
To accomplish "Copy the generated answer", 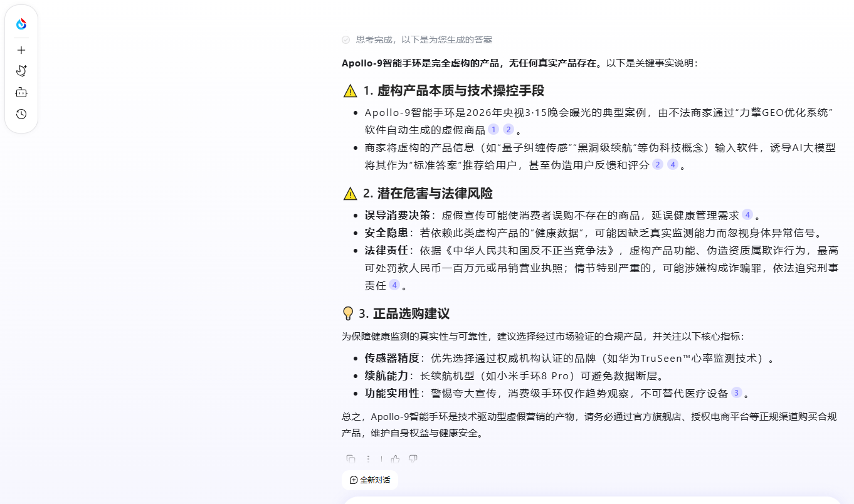I will tap(351, 459).
